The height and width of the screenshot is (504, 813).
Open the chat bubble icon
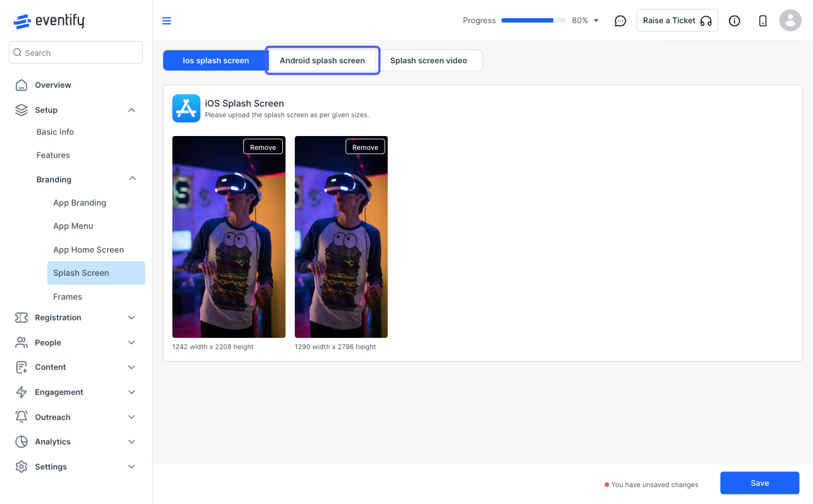click(620, 21)
